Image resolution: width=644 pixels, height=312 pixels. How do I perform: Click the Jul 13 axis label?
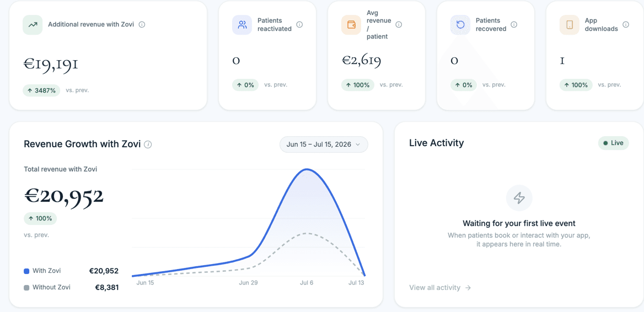point(357,283)
